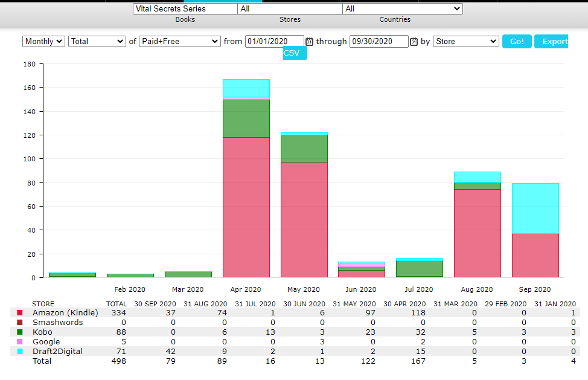
Task: Click the through date input field
Action: pyautogui.click(x=379, y=41)
